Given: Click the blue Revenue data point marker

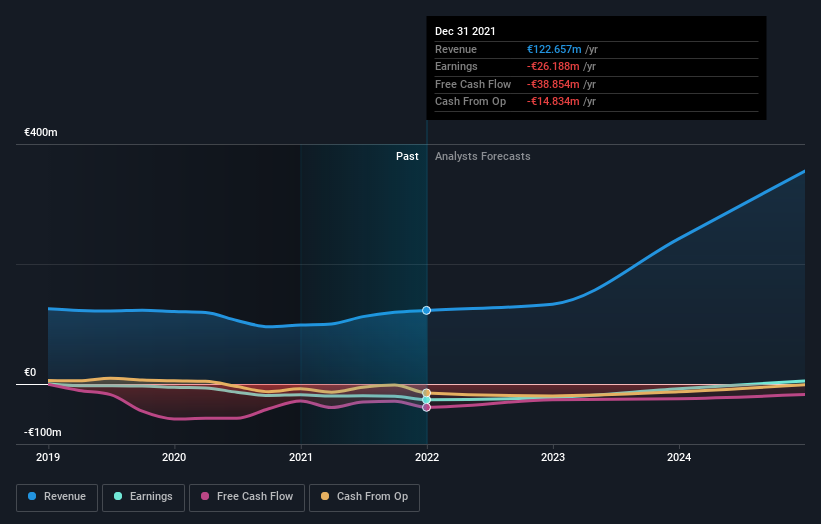Looking at the screenshot, I should [x=427, y=310].
